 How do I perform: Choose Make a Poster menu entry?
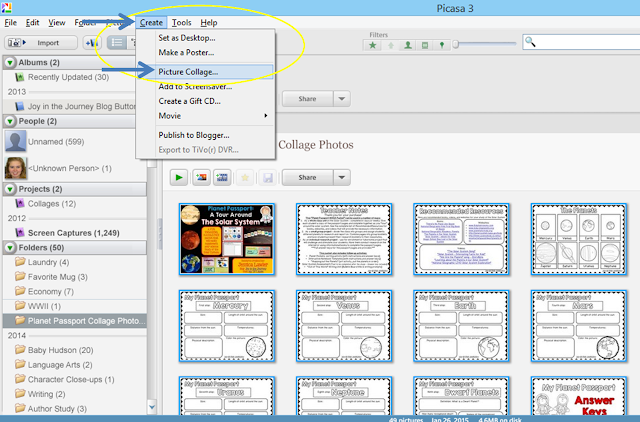[x=205, y=53]
